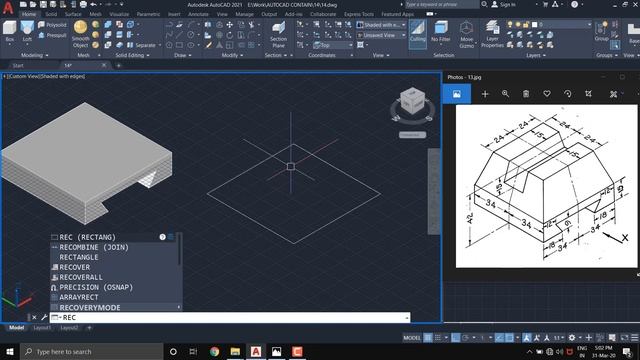Click the Undo arrow in quick access toolbar
The width and height of the screenshot is (640, 360).
click(x=94, y=4)
